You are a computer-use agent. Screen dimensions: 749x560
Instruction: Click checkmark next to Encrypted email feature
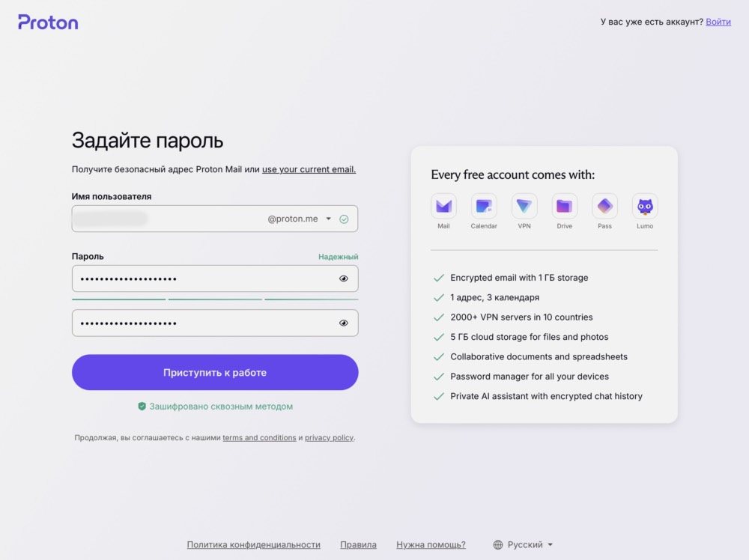tap(438, 278)
